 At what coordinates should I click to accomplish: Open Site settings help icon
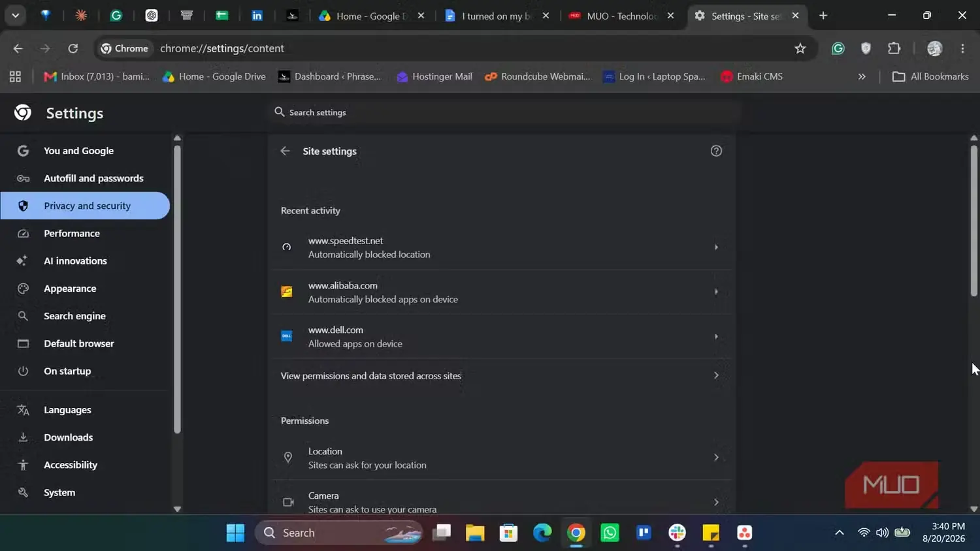tap(716, 151)
